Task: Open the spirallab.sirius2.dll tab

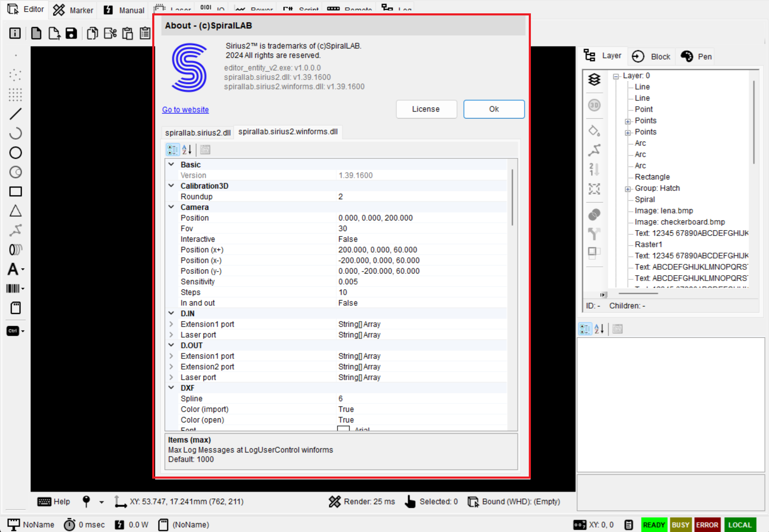Action: (x=198, y=133)
